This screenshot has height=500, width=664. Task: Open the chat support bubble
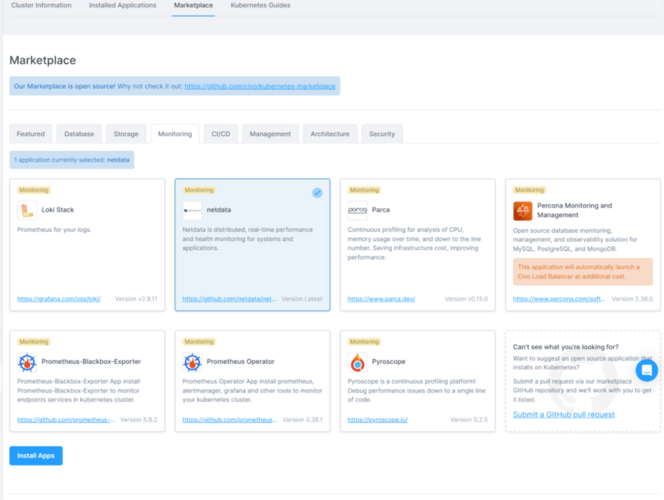point(647,370)
